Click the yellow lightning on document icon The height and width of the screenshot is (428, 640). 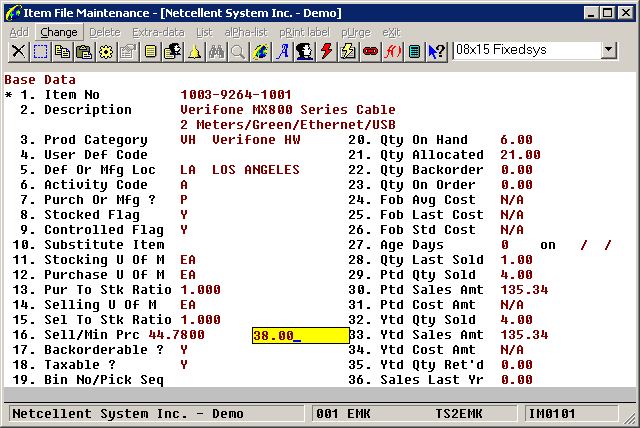point(349,52)
